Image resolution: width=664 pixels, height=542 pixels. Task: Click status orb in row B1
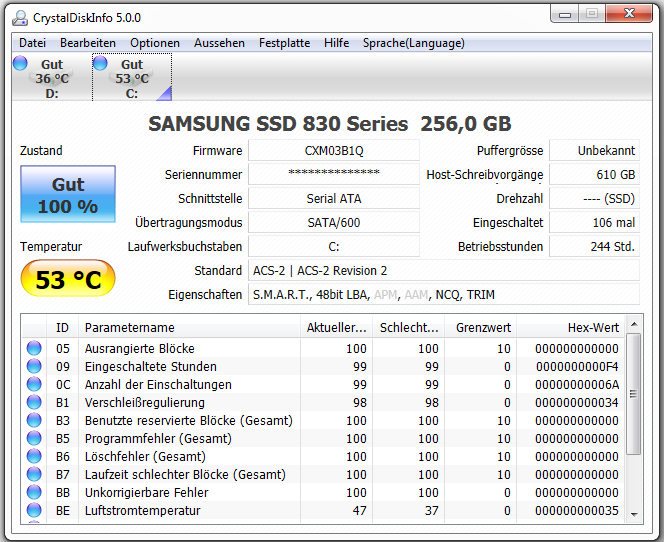34,402
